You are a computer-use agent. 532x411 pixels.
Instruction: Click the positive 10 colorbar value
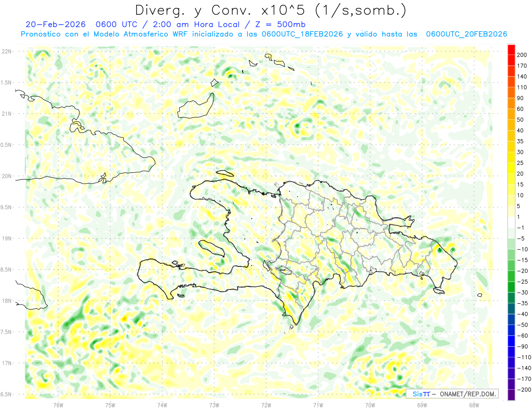click(x=521, y=196)
